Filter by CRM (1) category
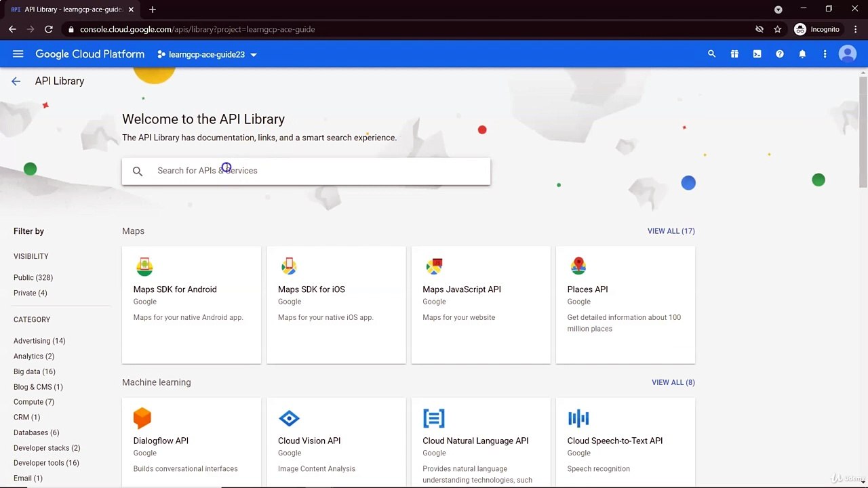Image resolution: width=868 pixels, height=488 pixels. tap(26, 417)
